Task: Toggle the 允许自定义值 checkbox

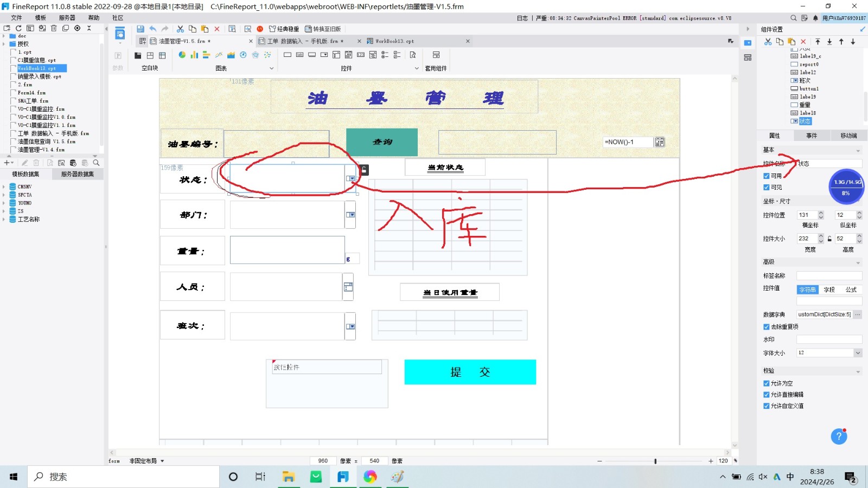Action: tap(767, 406)
